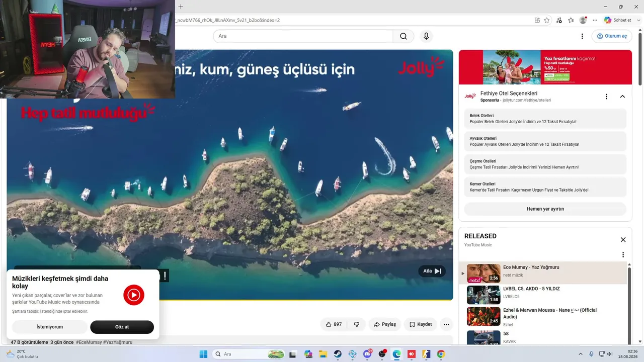Open volume control in system tray

[609, 354]
